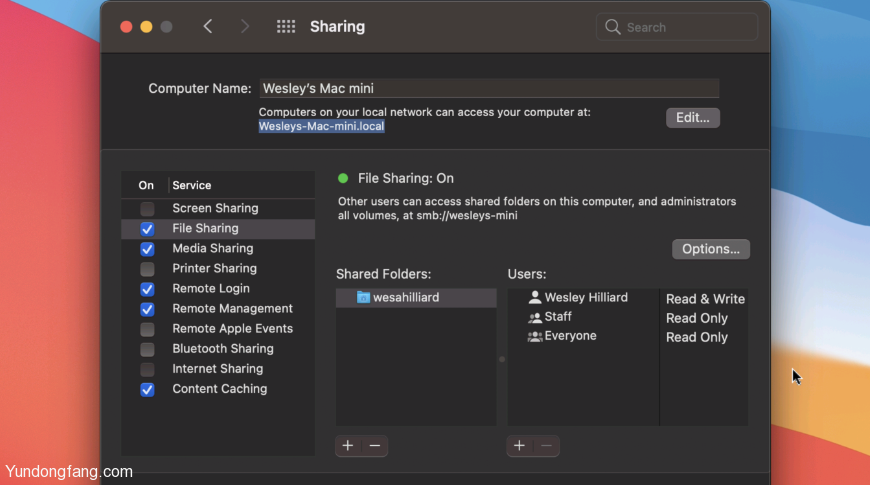Select Content Caching service row

point(218,389)
